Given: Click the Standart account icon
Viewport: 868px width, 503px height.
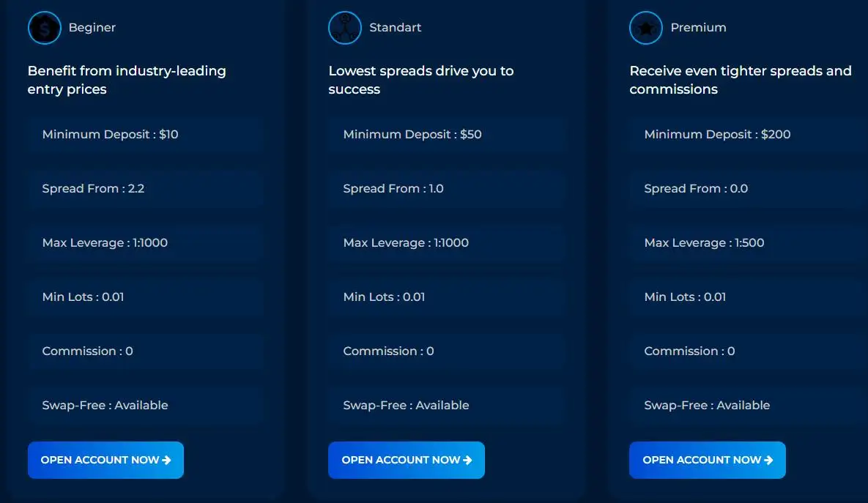Looking at the screenshot, I should click(x=345, y=28).
